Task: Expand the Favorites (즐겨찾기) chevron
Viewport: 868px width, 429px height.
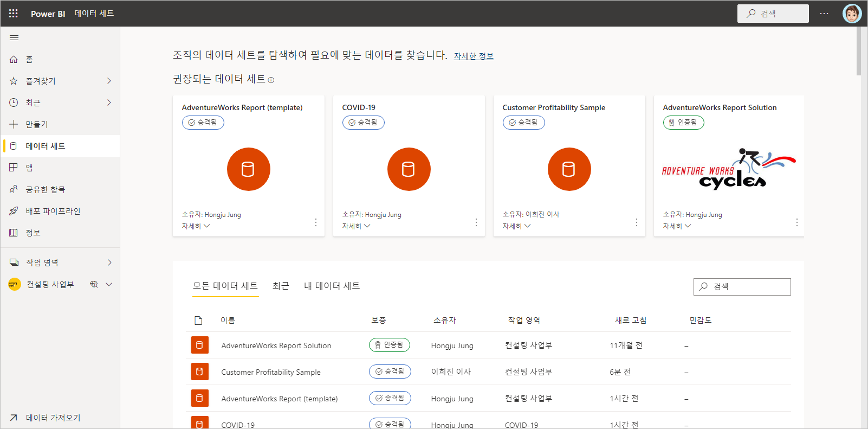Action: click(x=109, y=81)
